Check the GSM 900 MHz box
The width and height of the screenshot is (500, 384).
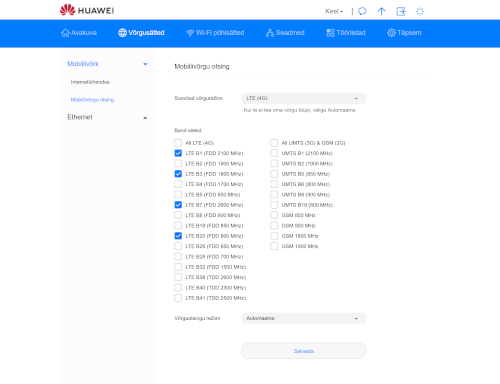click(274, 226)
